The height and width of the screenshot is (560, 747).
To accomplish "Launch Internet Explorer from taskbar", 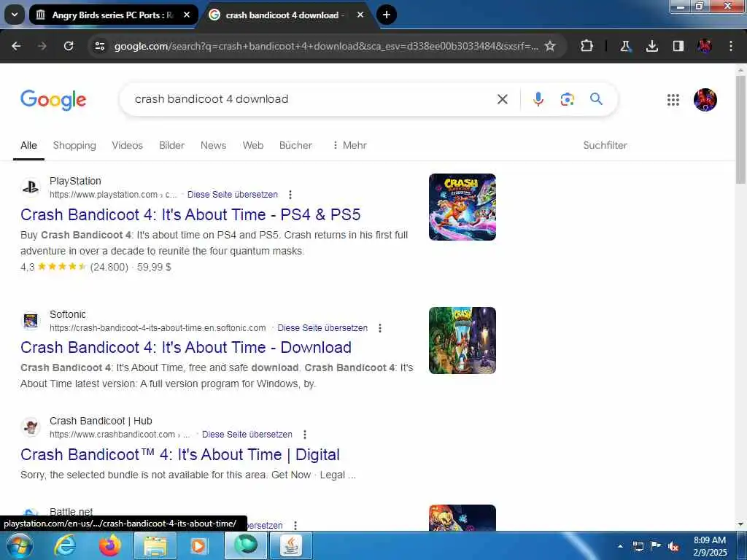I will [65, 545].
